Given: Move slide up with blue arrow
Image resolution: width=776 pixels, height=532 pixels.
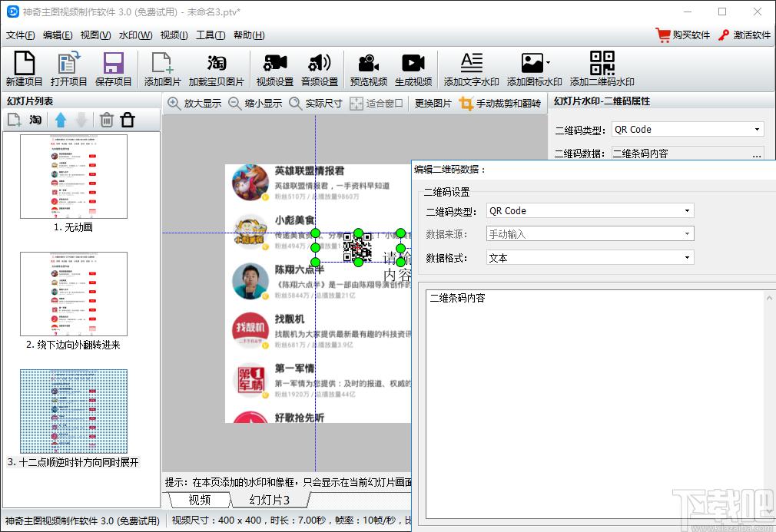Looking at the screenshot, I should (x=61, y=120).
